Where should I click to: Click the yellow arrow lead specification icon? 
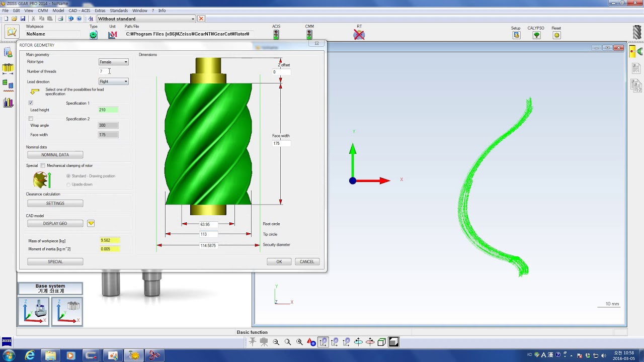[x=35, y=92]
